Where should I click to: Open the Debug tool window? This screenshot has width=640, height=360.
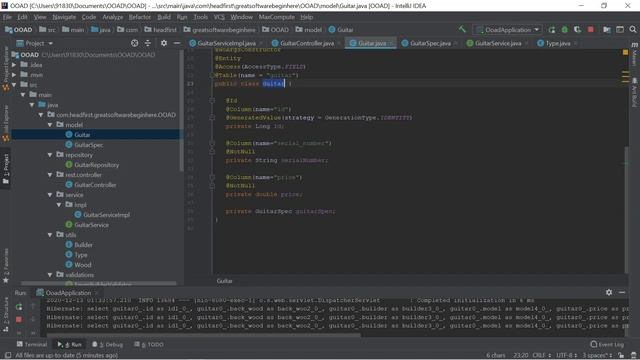coord(107,344)
